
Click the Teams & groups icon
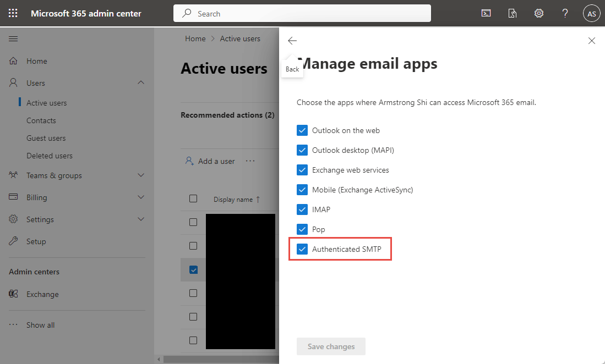(13, 175)
